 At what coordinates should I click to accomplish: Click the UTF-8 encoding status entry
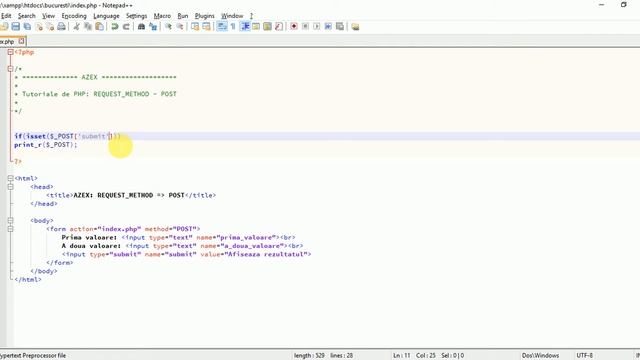coord(584,356)
